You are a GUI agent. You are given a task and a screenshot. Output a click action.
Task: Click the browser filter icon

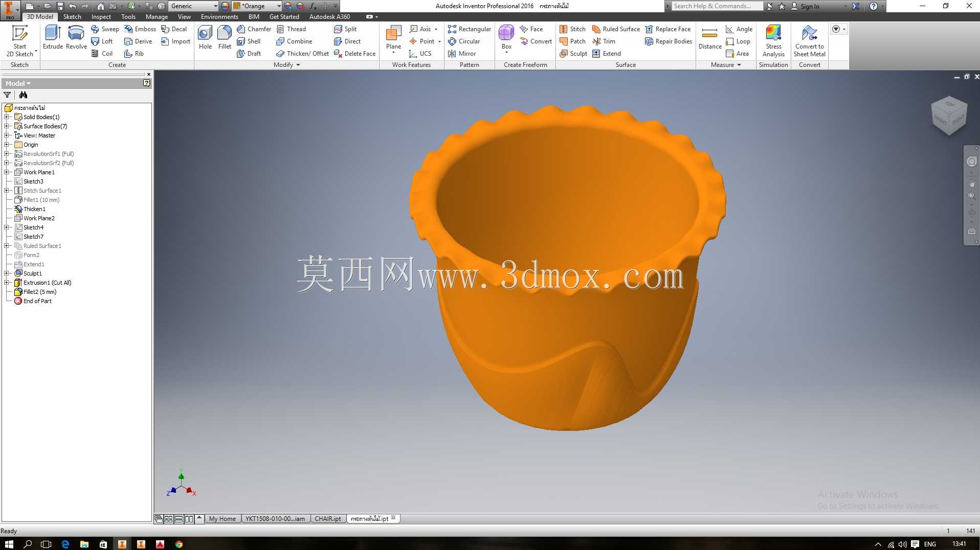(x=7, y=95)
